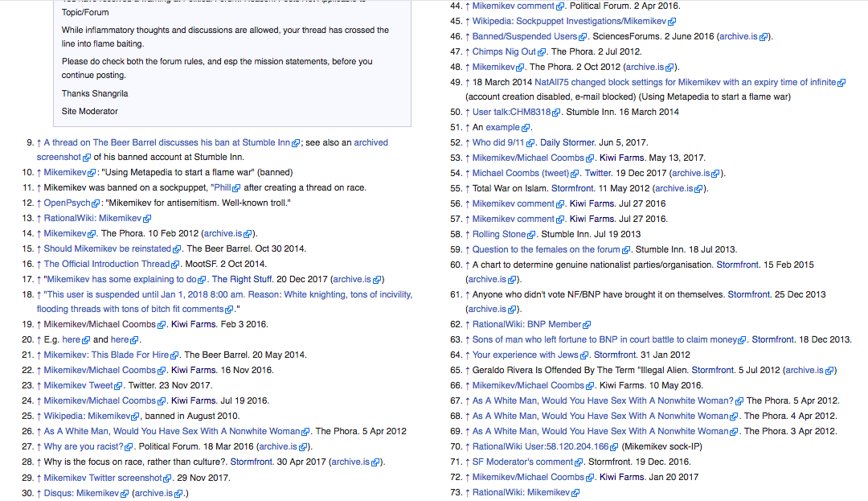Follow reference 50 back-link arrow

tap(468, 113)
